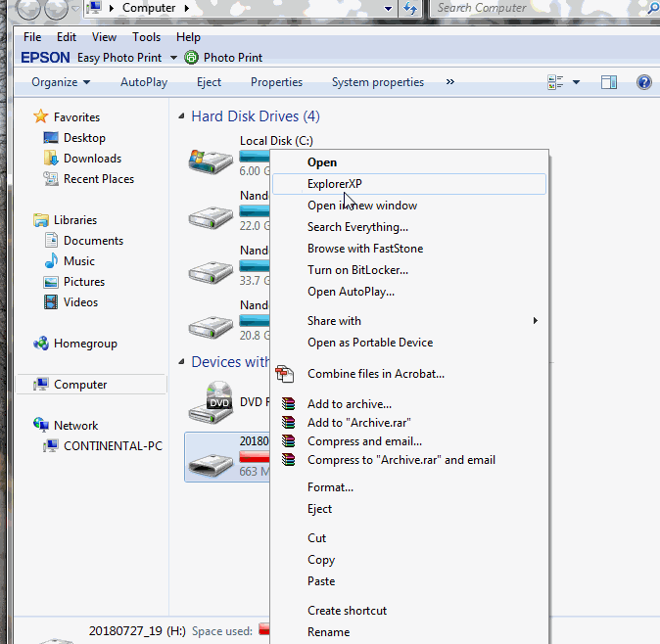This screenshot has width=660, height=644.
Task: Click the Recent Places icon
Action: click(x=51, y=179)
